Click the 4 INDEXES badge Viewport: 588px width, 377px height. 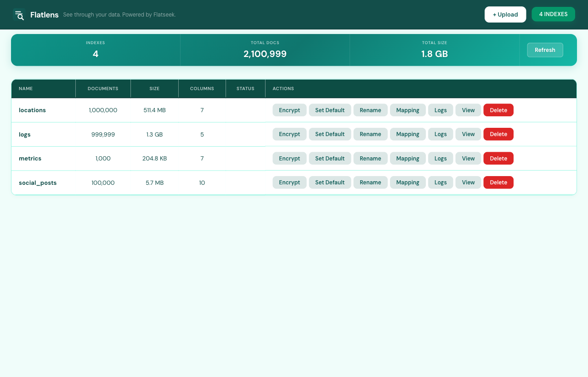coord(553,14)
